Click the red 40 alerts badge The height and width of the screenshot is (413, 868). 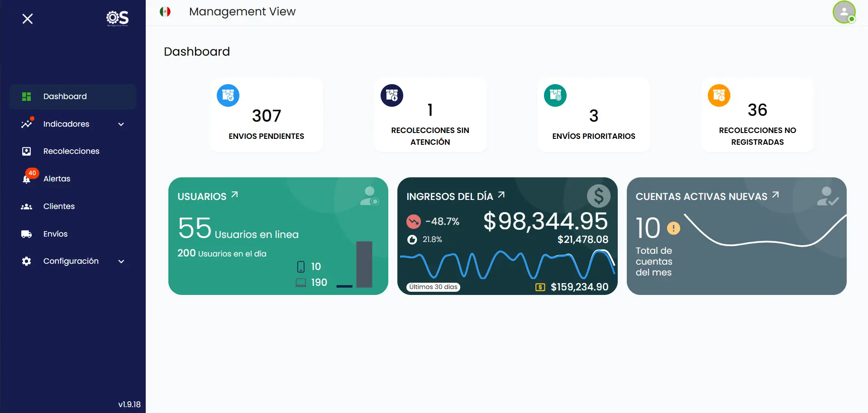[x=32, y=173]
